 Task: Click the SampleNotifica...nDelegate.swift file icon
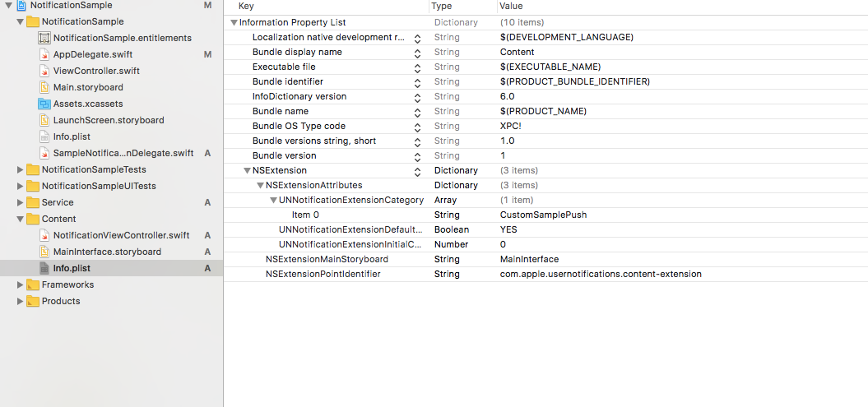tap(44, 153)
